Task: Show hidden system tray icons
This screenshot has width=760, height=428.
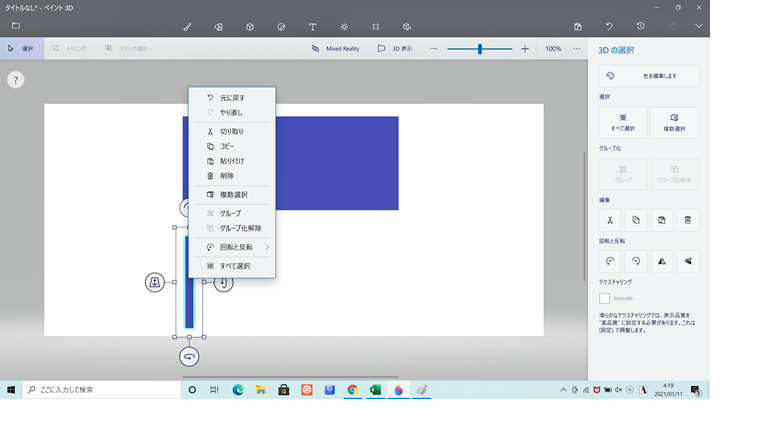Action: (563, 390)
